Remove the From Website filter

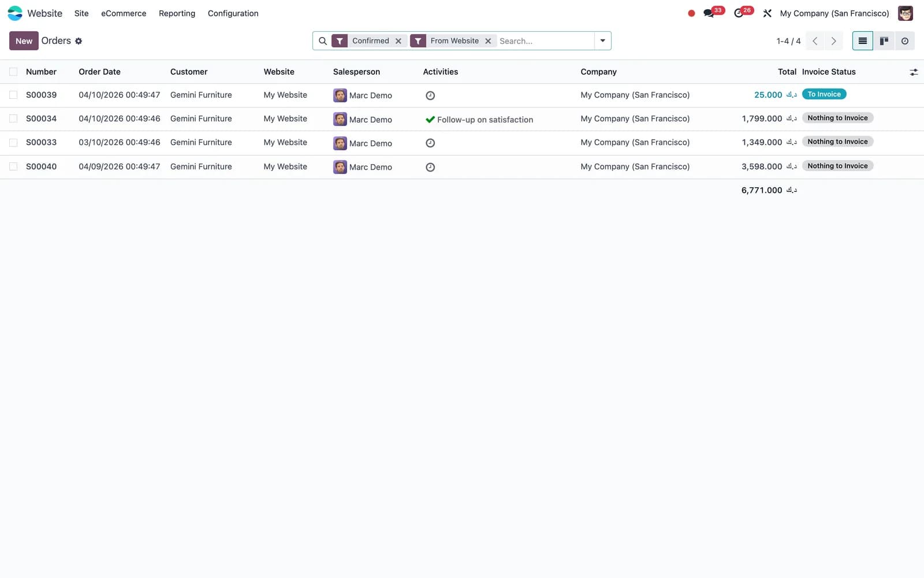(x=488, y=41)
